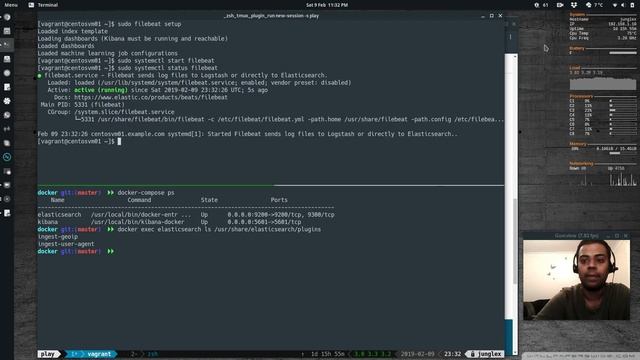Click the 'Loaded machine learning job configurations' line

tap(108, 53)
